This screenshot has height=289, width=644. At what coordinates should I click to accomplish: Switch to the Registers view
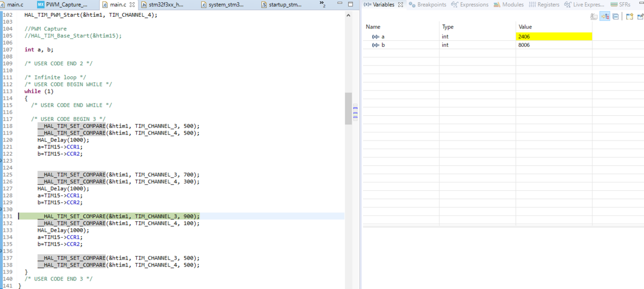pos(544,5)
